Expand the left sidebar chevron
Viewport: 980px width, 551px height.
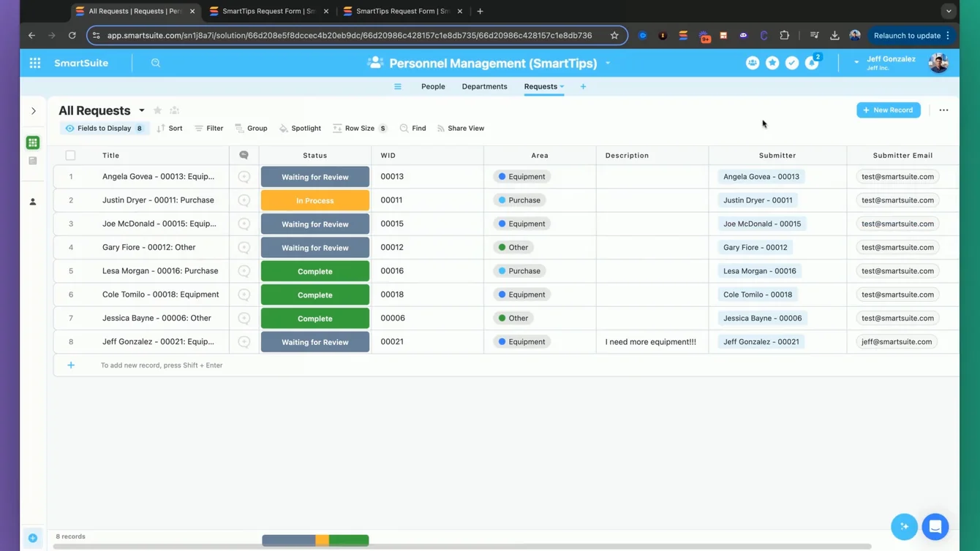click(x=34, y=111)
